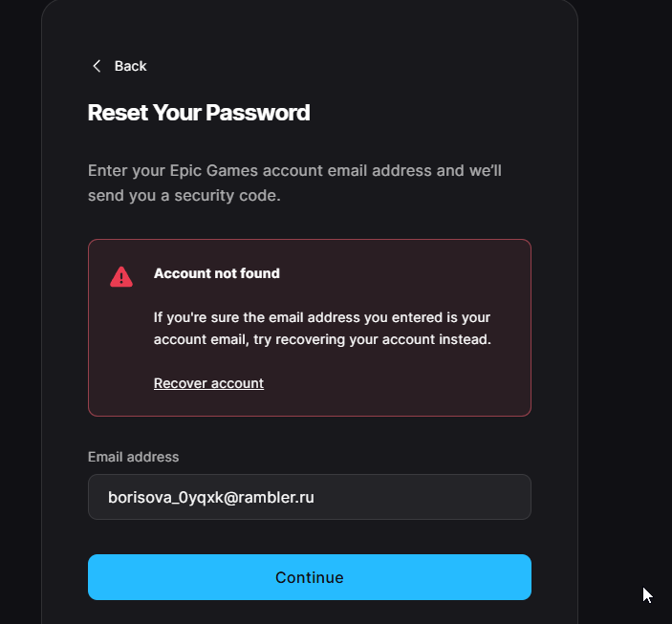Screen dimensions: 672x624
Task: Click the Reset Your Password heading
Action: coord(199,113)
